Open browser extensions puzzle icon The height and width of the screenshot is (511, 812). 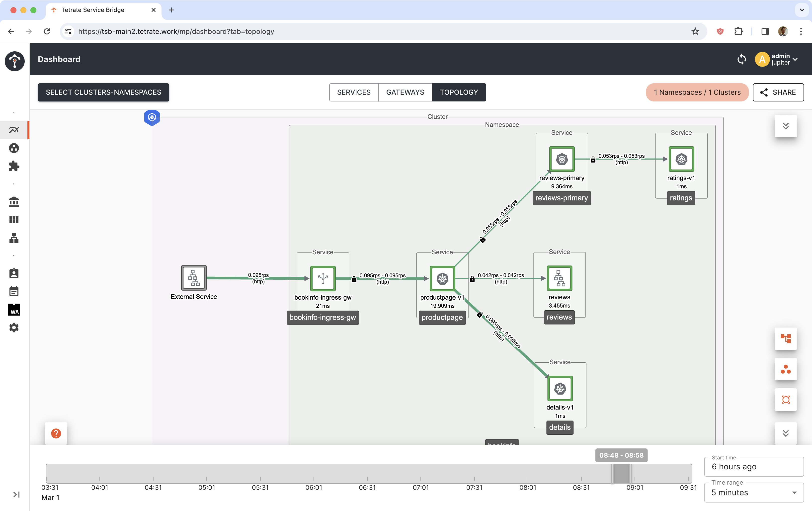(738, 31)
